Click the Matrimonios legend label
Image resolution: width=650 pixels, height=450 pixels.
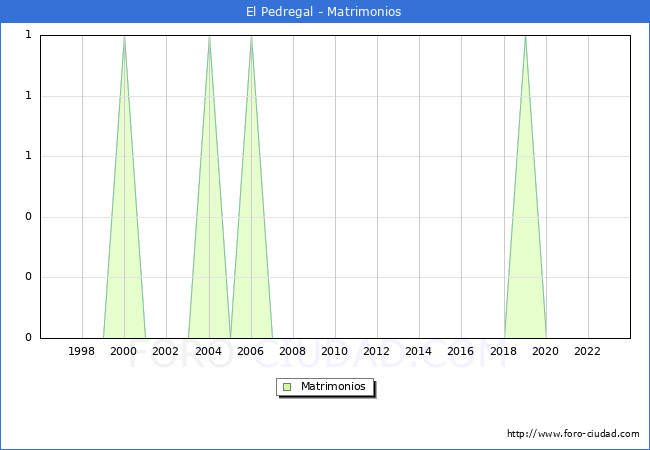(x=333, y=387)
